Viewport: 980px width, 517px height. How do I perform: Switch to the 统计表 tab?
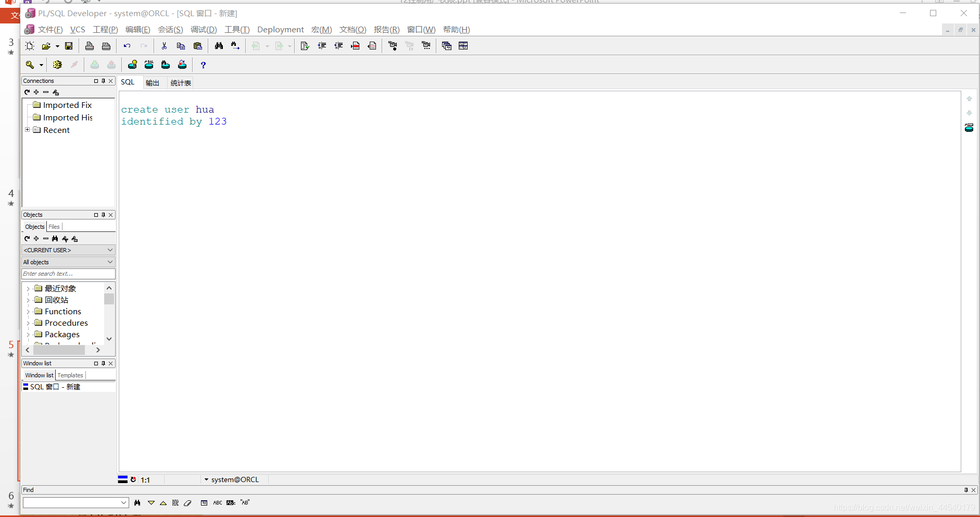(x=181, y=83)
